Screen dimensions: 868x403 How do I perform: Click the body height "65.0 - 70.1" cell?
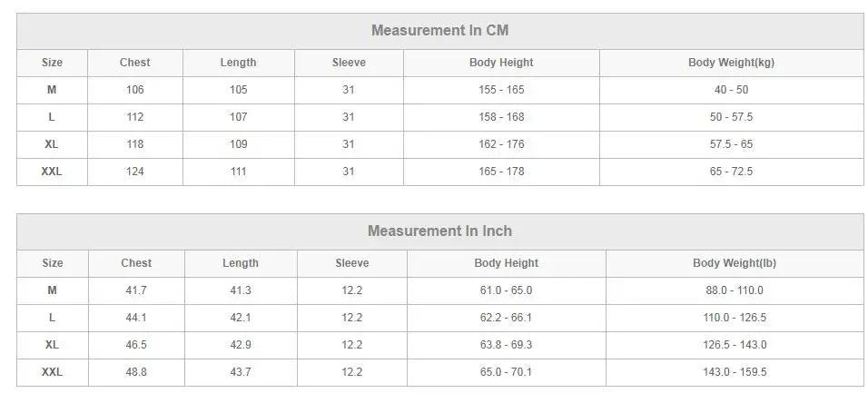506,372
